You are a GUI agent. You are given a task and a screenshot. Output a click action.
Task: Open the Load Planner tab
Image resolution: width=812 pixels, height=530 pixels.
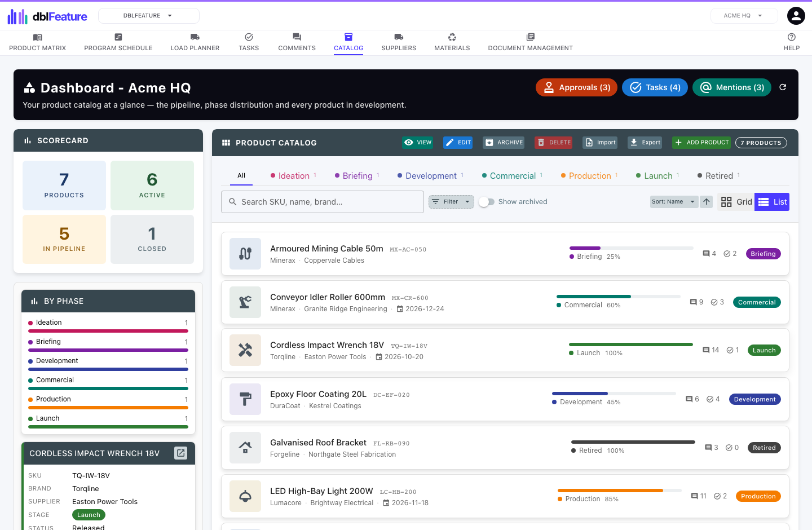point(195,42)
